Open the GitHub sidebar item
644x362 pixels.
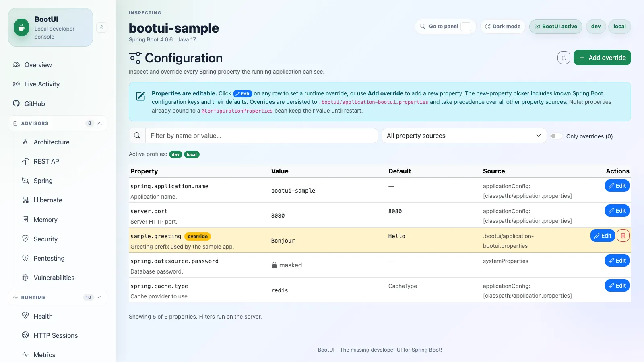[58, 104]
